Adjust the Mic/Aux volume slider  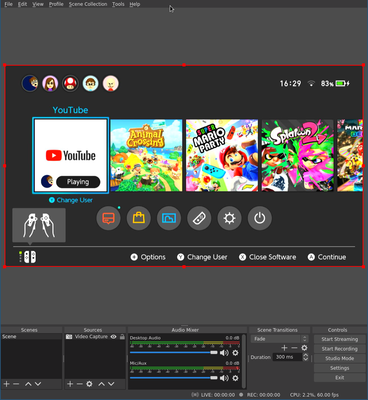173,378
